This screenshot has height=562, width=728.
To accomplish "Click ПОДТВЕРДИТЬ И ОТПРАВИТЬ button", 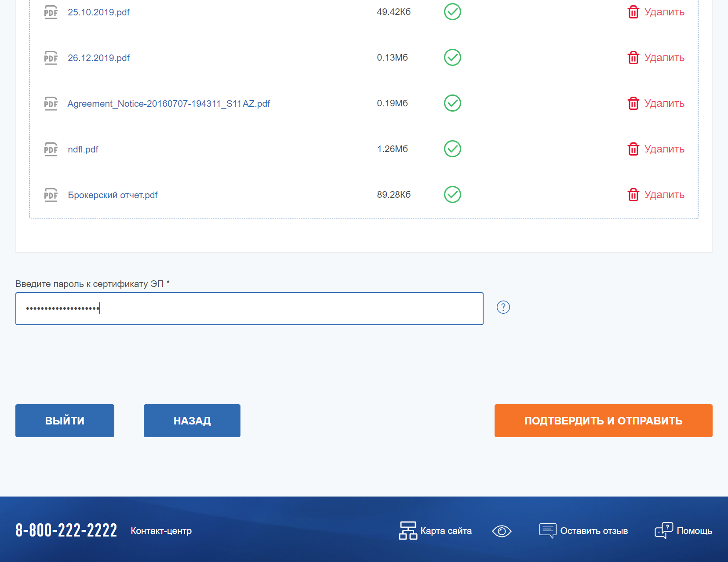I will click(x=603, y=421).
